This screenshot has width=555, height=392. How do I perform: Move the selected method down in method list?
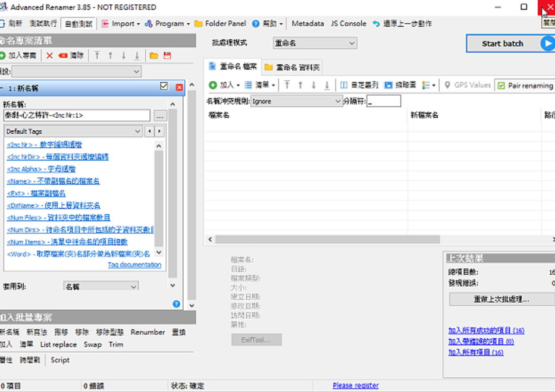click(124, 55)
